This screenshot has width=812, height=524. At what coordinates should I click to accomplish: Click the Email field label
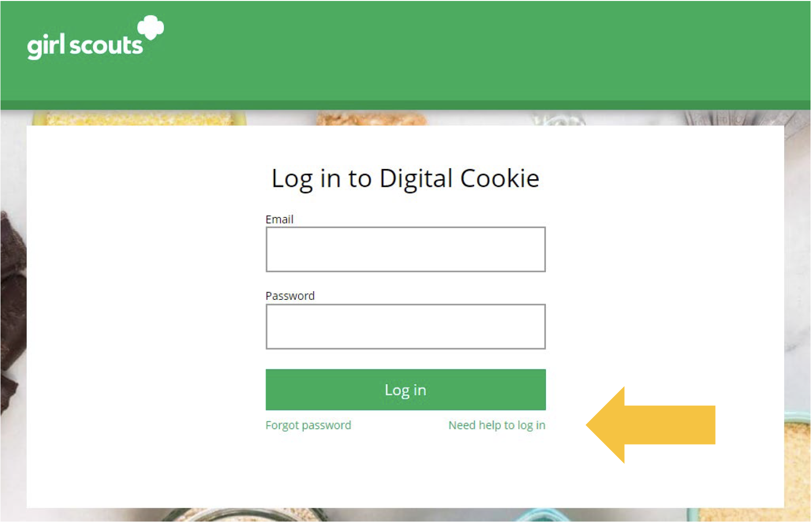coord(279,219)
